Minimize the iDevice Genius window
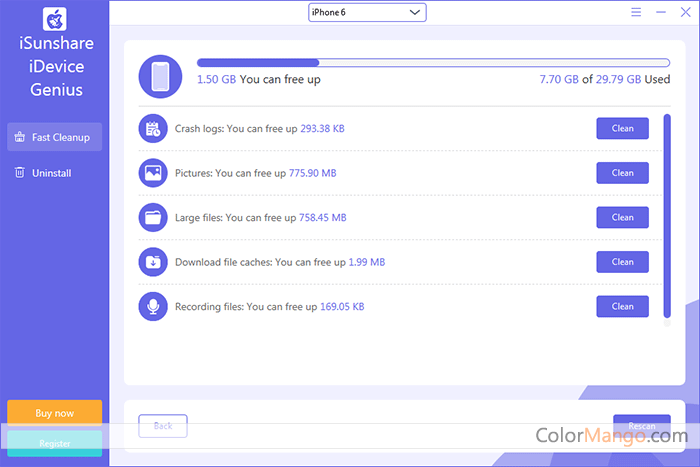Image resolution: width=700 pixels, height=467 pixels. pyautogui.click(x=661, y=12)
